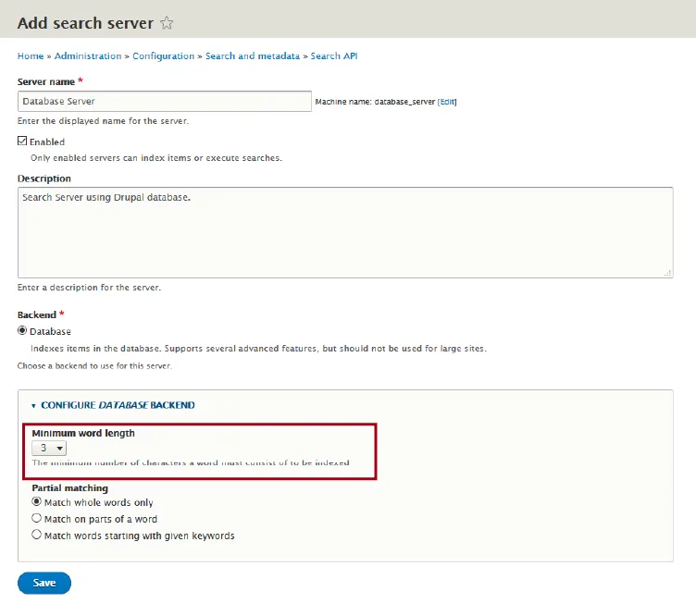Click the 'Add search server' page title
Viewport: 696px width, 616px height.
pyautogui.click(x=86, y=23)
